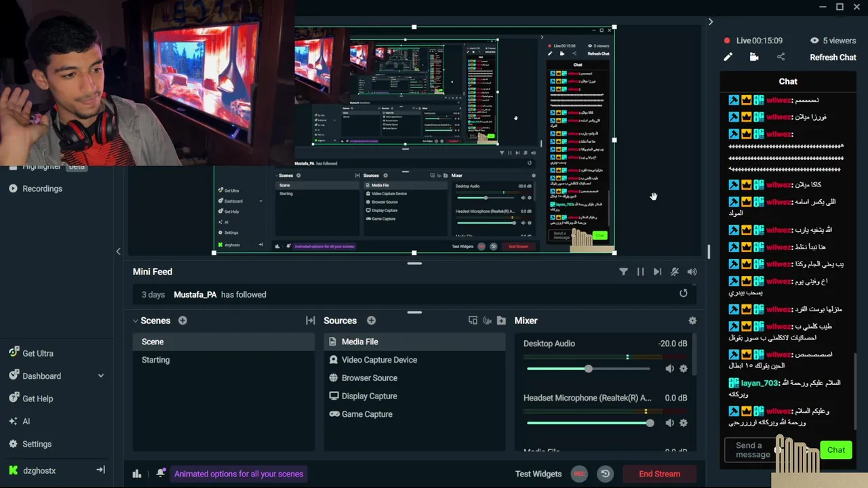This screenshot has height=488, width=868.
Task: Collapse the chat panel with top arrow
Action: [x=710, y=22]
